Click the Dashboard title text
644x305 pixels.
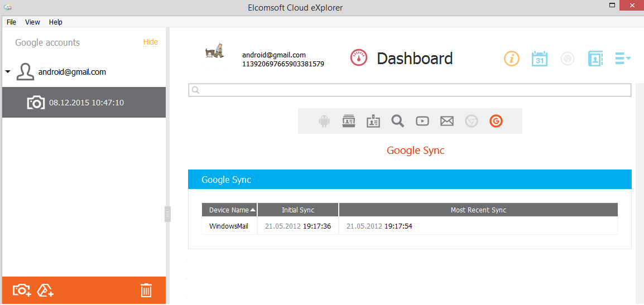click(415, 59)
